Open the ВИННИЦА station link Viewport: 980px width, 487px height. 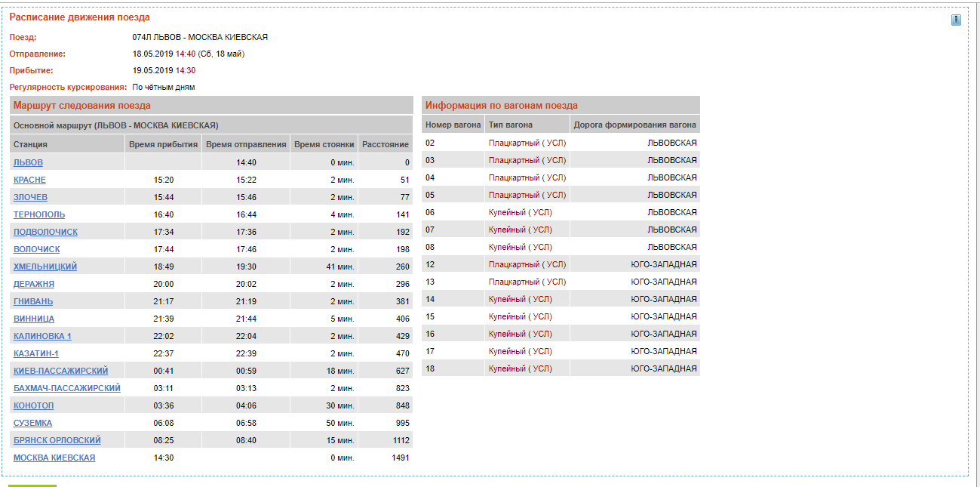(x=34, y=319)
